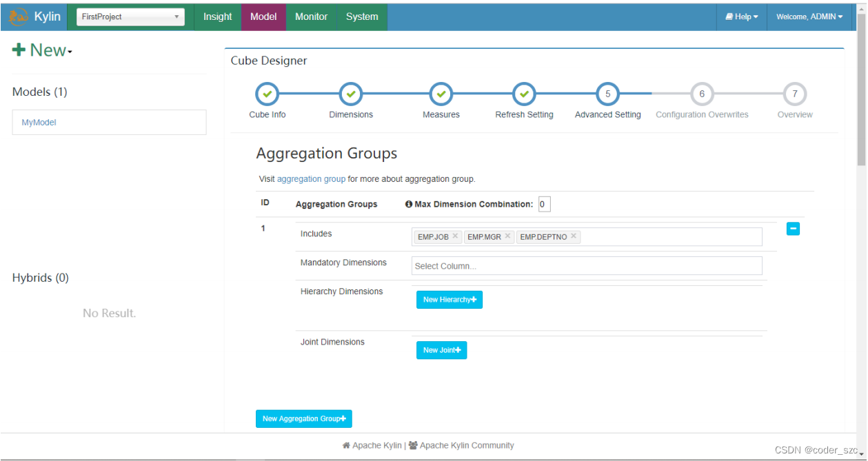Image resolution: width=868 pixels, height=461 pixels.
Task: Go to the Cube Info step circle
Action: pos(268,94)
